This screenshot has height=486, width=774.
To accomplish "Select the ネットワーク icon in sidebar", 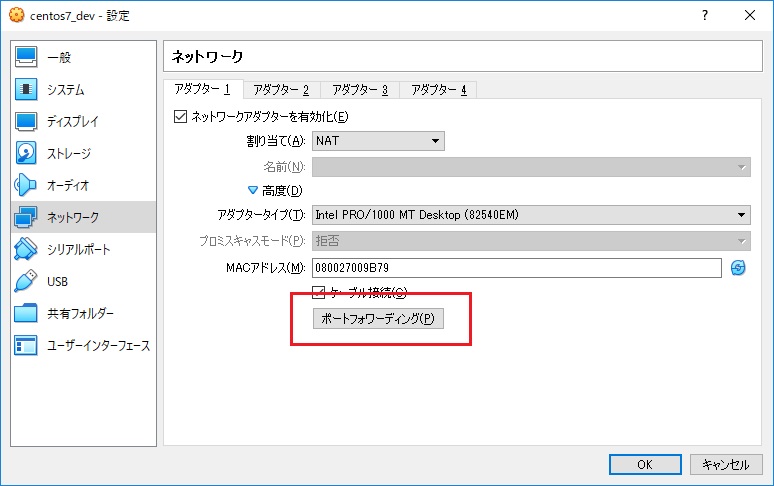I will coord(26,217).
